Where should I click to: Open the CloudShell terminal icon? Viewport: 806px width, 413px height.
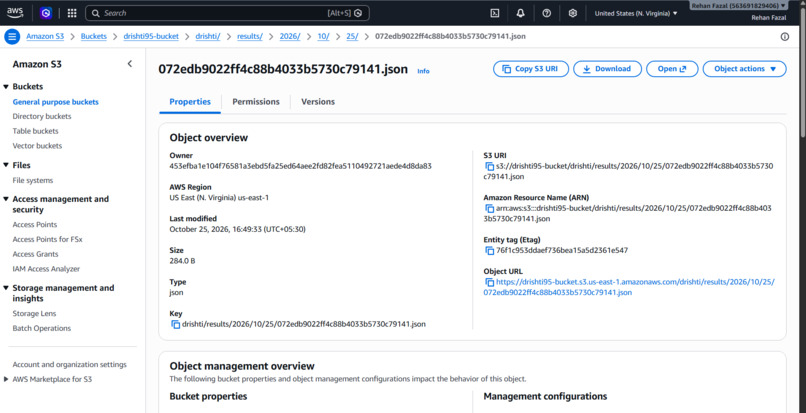[x=494, y=13]
